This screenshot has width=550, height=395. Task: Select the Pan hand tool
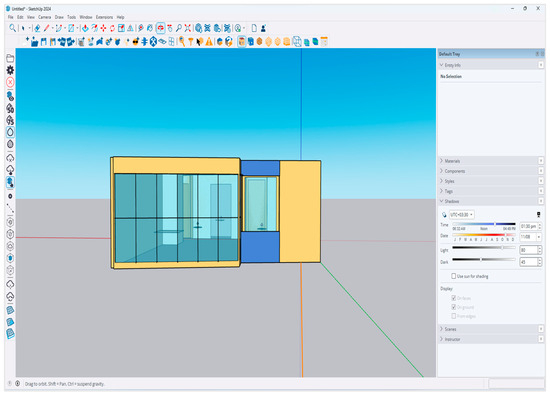click(170, 28)
